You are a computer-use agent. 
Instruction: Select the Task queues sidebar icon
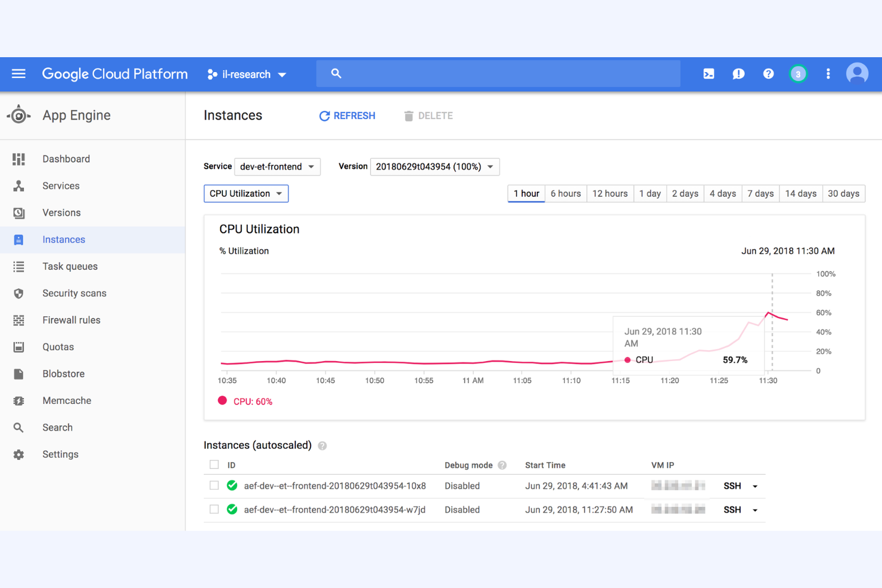click(18, 266)
